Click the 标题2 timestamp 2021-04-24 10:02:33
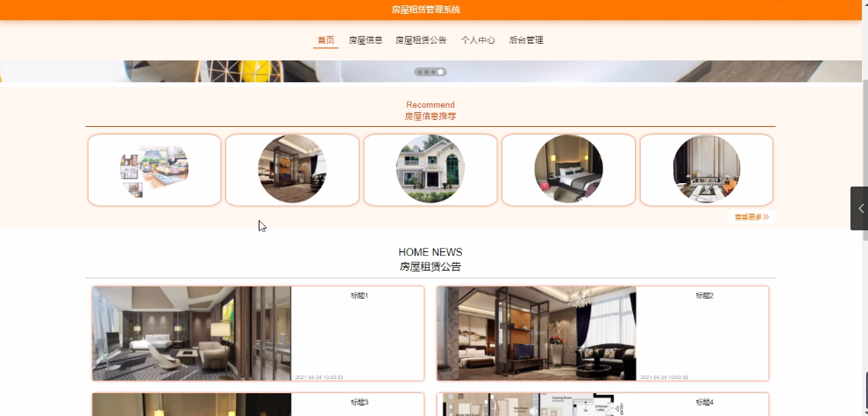The width and height of the screenshot is (868, 416). (664, 377)
